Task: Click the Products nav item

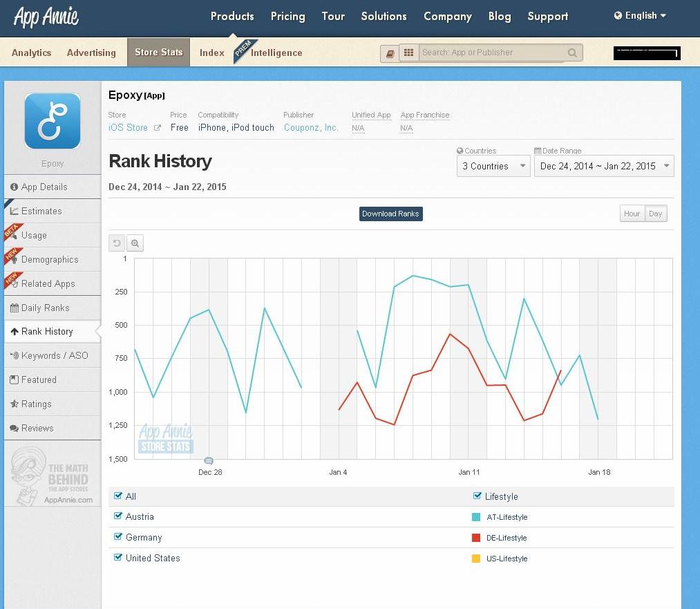Action: [232, 17]
